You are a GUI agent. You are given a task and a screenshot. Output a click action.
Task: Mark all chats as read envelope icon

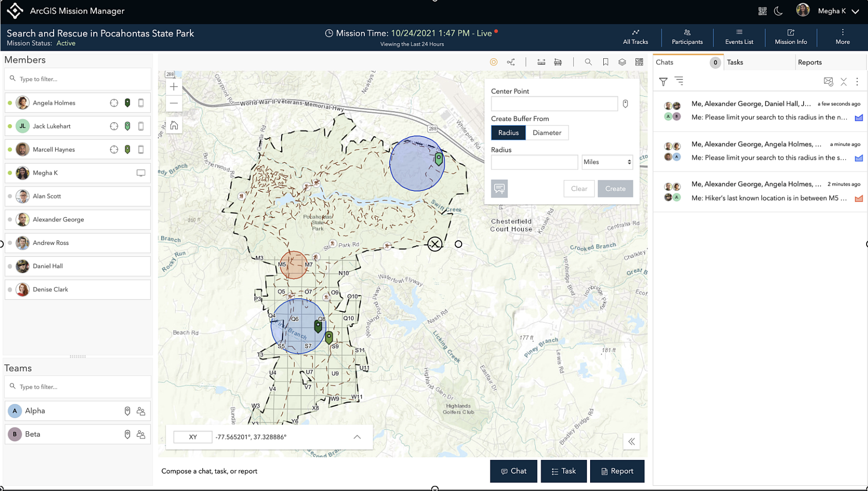(x=828, y=81)
